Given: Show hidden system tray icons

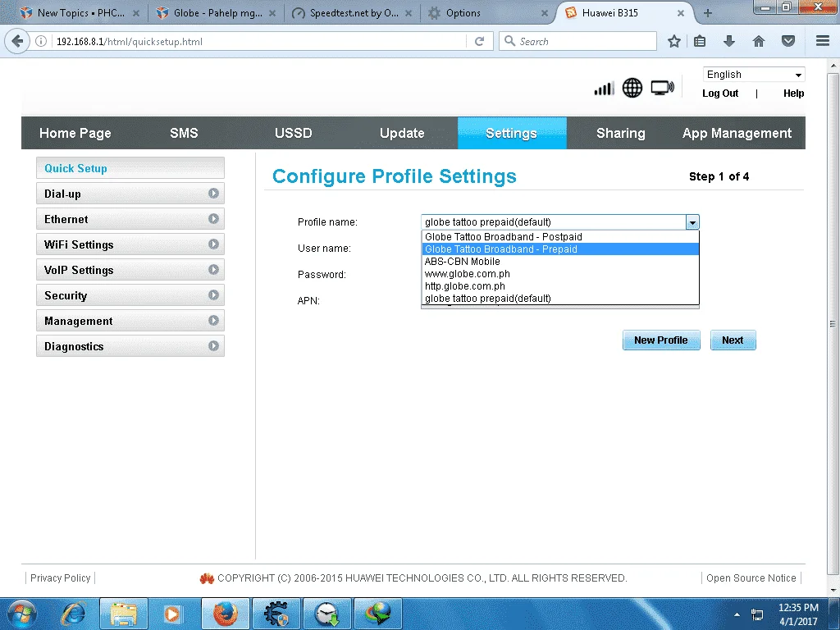Looking at the screenshot, I should coord(737,614).
